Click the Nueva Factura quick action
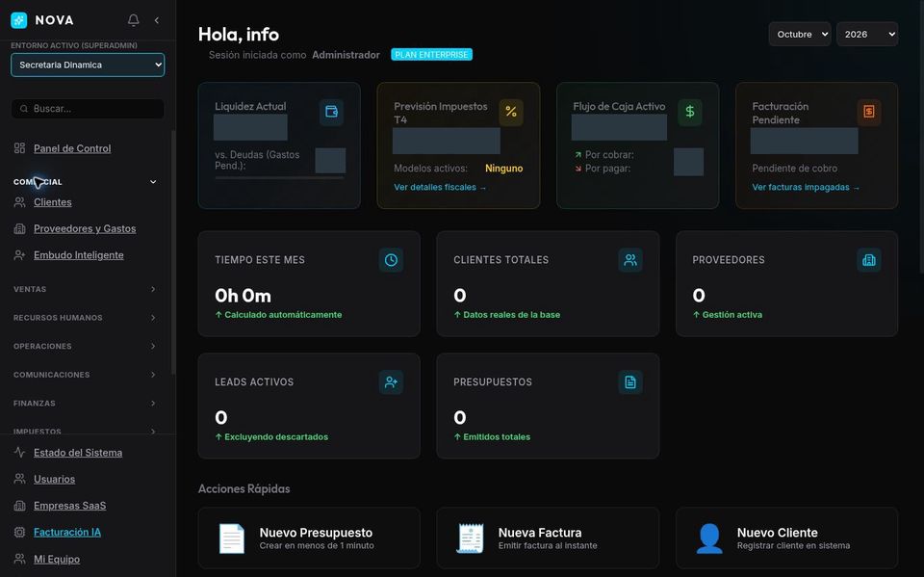Viewport: 924px width, 577px height. (x=548, y=538)
